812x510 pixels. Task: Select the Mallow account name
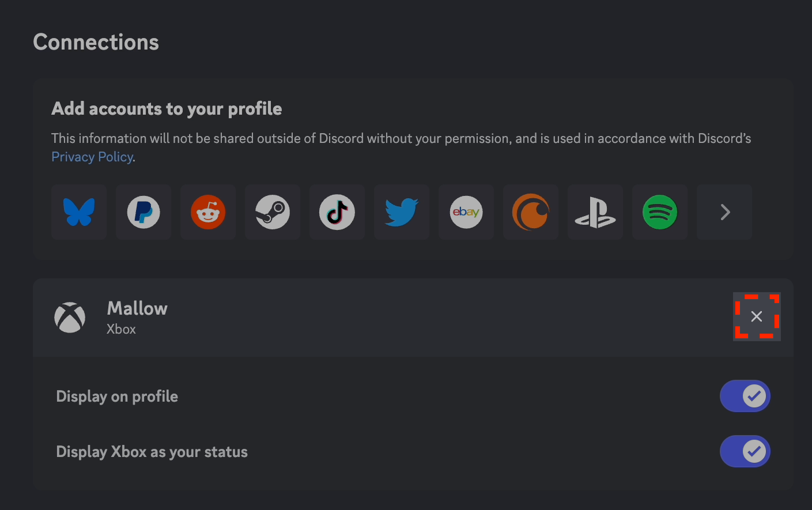(137, 308)
